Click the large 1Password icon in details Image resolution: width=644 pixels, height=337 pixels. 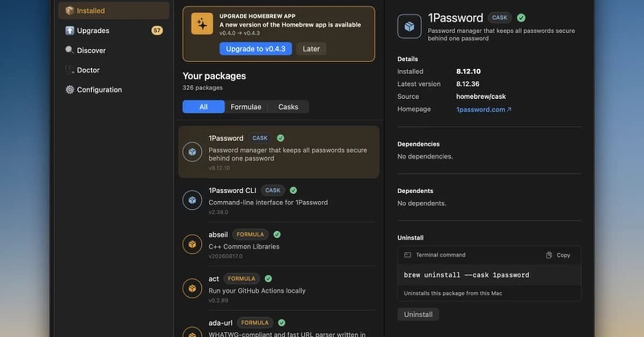(409, 26)
